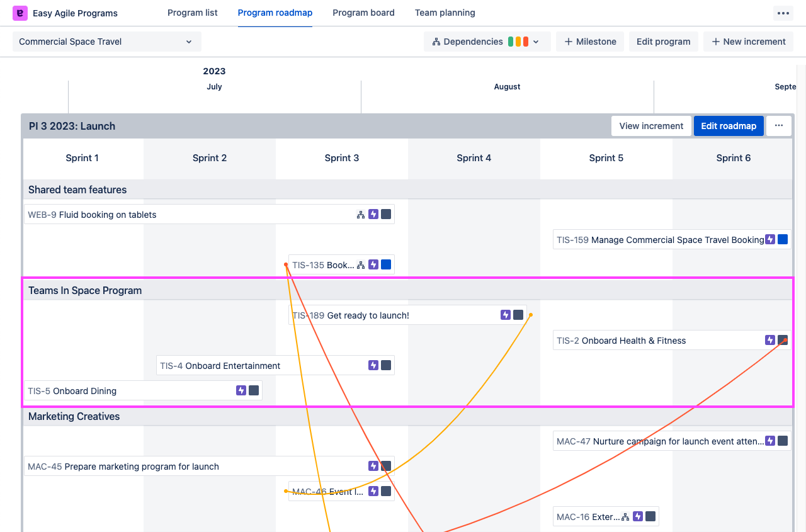Click lightning icon on TIS-159 card
This screenshot has width=806, height=532.
click(x=770, y=240)
